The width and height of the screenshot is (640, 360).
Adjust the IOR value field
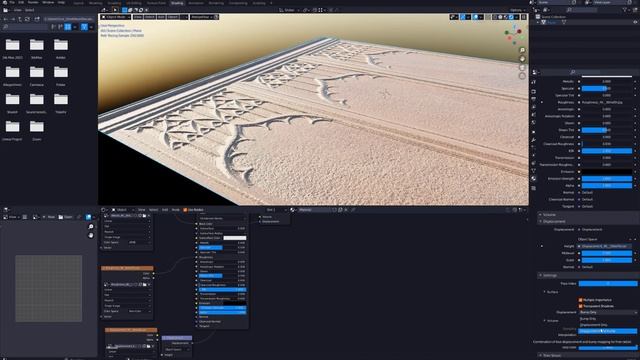pos(607,151)
